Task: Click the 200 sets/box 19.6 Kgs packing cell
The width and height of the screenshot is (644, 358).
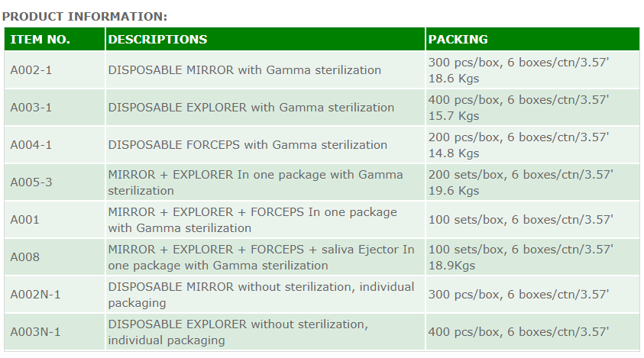Action: pos(520,182)
